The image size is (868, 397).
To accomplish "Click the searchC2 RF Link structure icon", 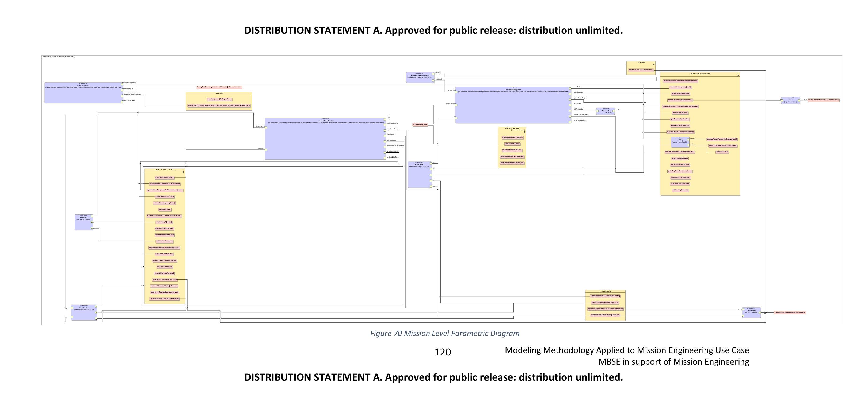I will tap(524, 132).
